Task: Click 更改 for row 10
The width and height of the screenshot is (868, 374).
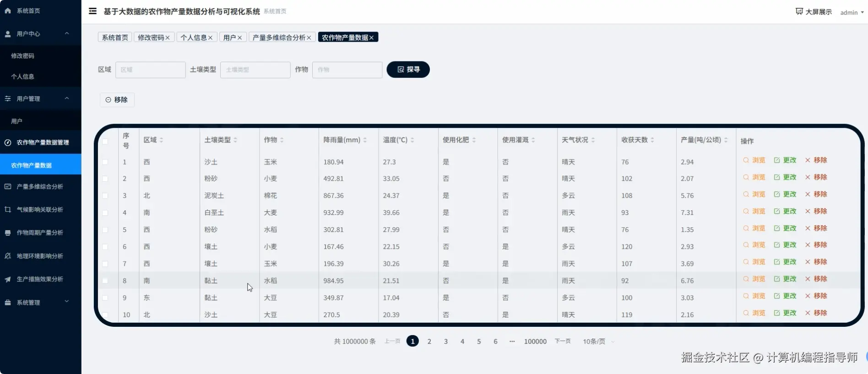Action: click(x=785, y=313)
